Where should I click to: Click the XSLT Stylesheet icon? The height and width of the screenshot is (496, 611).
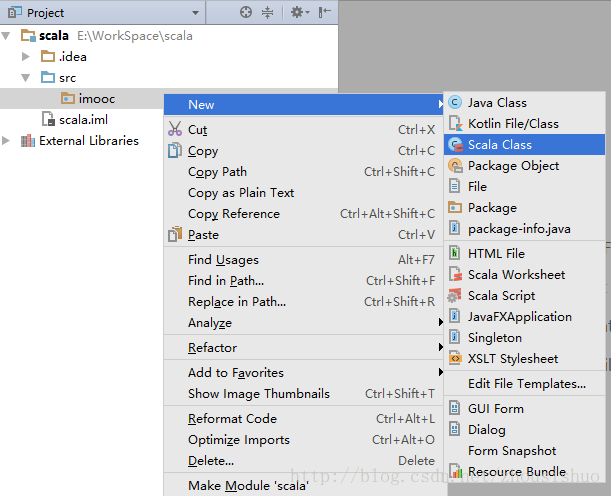455,358
